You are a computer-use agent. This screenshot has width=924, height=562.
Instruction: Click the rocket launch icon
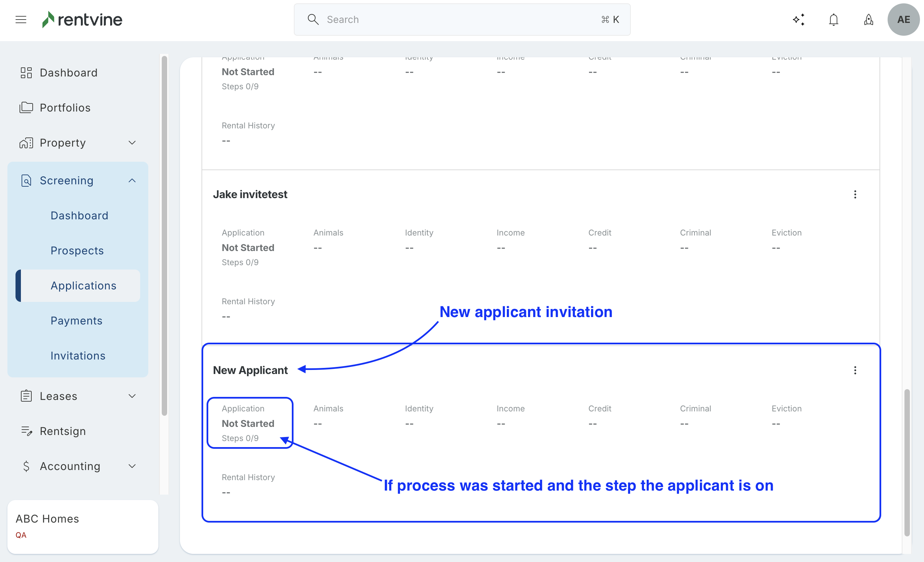coord(868,20)
